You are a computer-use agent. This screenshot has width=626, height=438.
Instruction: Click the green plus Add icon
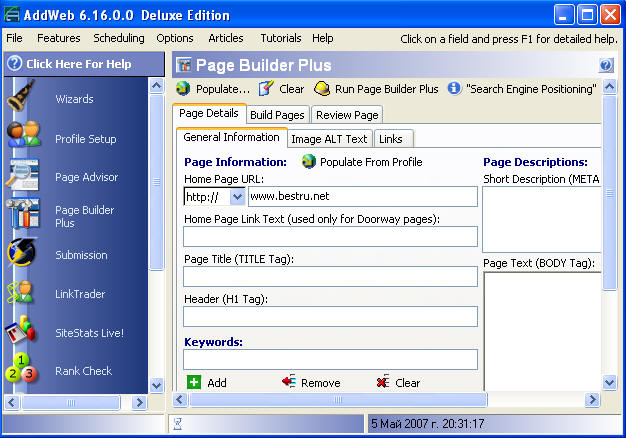(194, 382)
